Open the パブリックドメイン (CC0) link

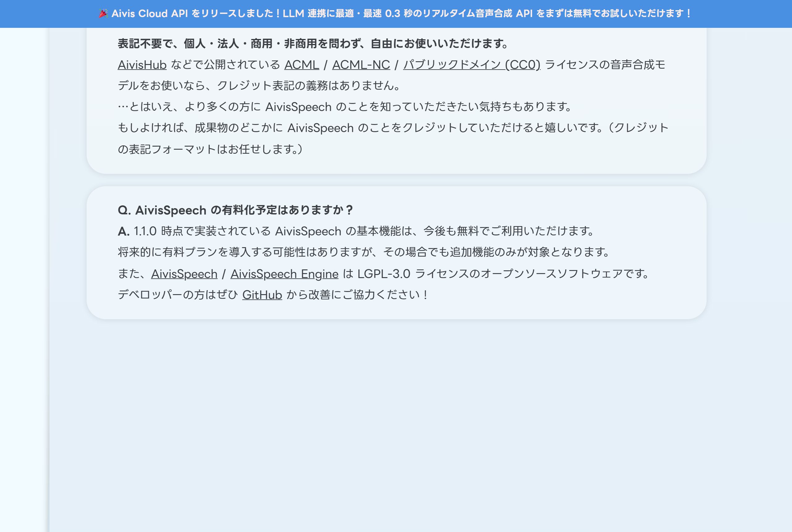coord(472,64)
